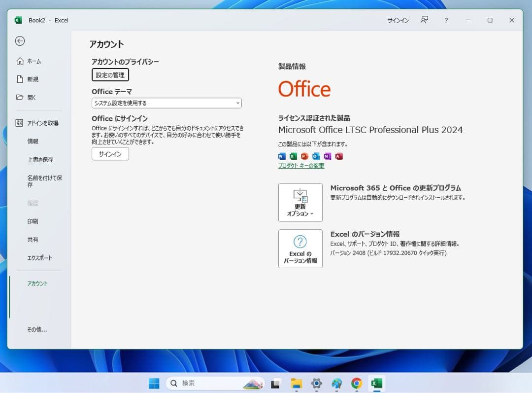Screen dimensions: 532x393
Task: Click the PowerPoint app icon under product info
Action: click(x=304, y=156)
